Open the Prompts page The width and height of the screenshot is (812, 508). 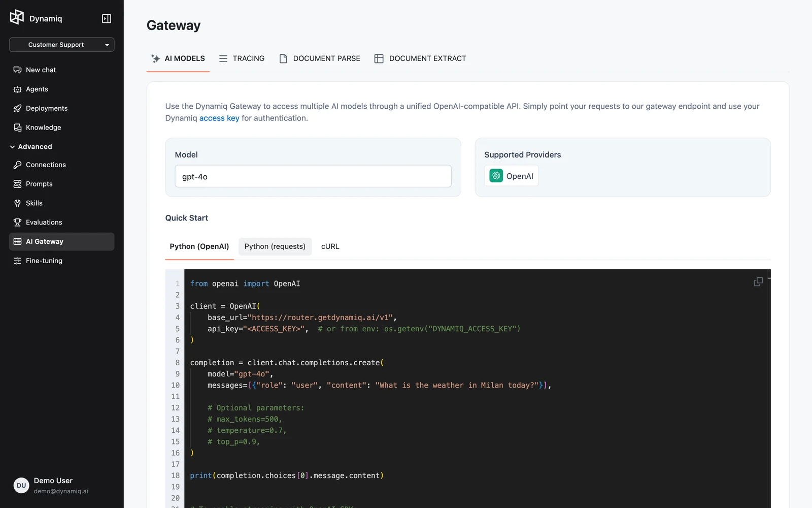click(x=61, y=184)
